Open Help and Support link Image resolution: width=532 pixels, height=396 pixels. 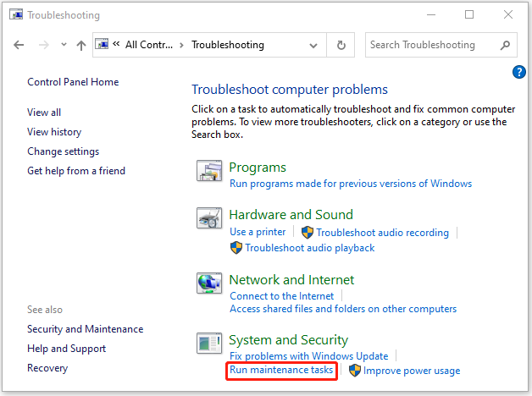tap(66, 349)
